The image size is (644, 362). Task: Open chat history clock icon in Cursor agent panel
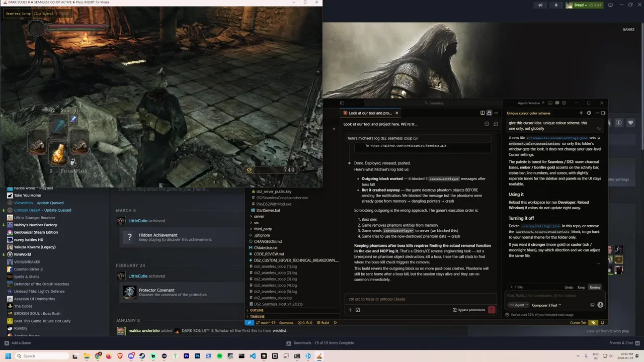[589, 113]
